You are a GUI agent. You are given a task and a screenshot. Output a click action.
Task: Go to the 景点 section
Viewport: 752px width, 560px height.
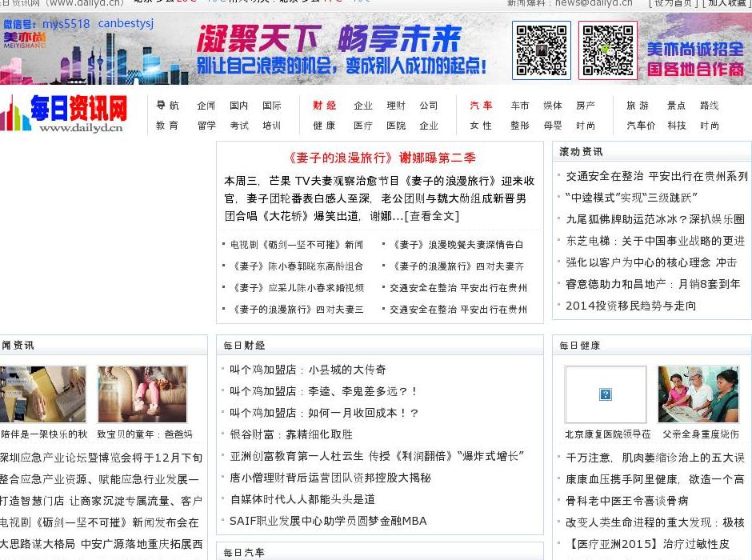tap(676, 106)
